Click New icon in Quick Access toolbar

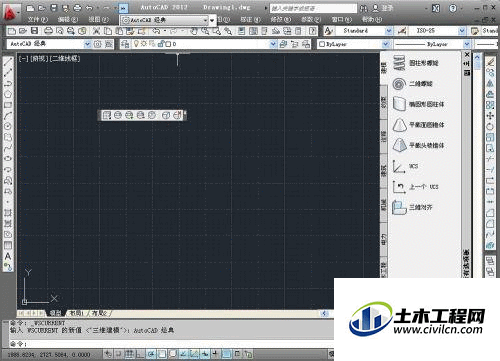[x=30, y=8]
